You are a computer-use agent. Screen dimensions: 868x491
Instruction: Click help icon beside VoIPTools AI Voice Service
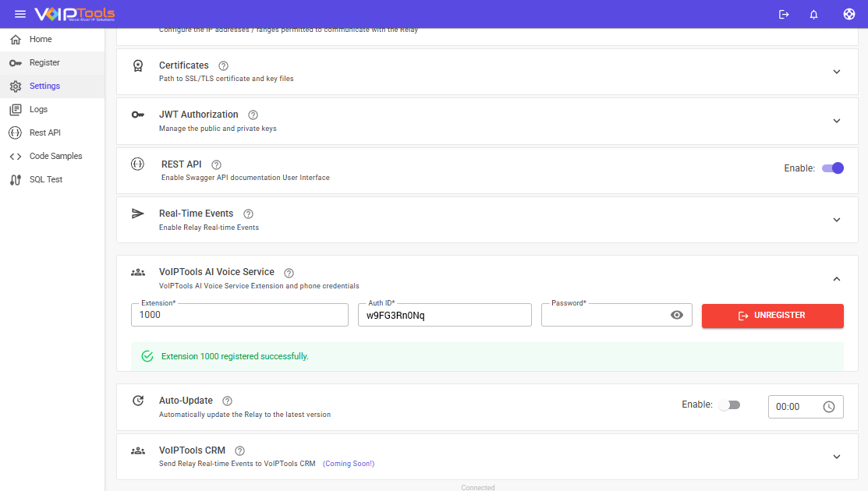pyautogui.click(x=289, y=273)
